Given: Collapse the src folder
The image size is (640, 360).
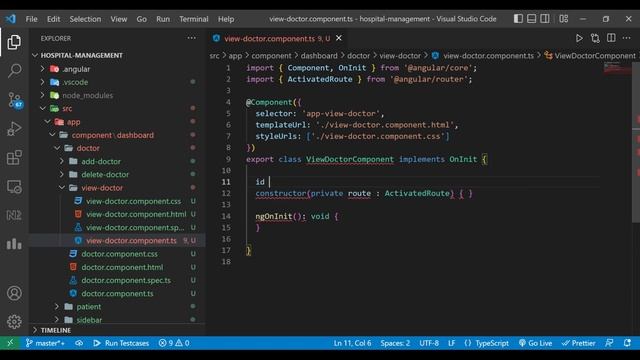Looking at the screenshot, I should [x=42, y=108].
